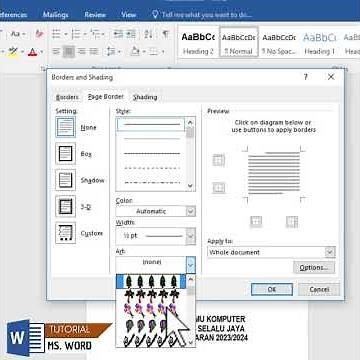This screenshot has height=360, width=360.
Task: Toggle Show/Hide paragraph marks
Action: click(165, 34)
